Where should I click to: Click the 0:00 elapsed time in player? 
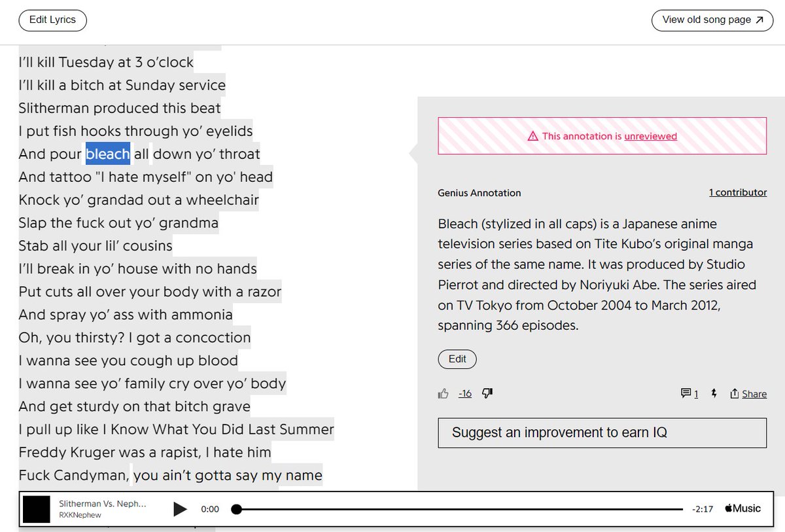click(210, 509)
